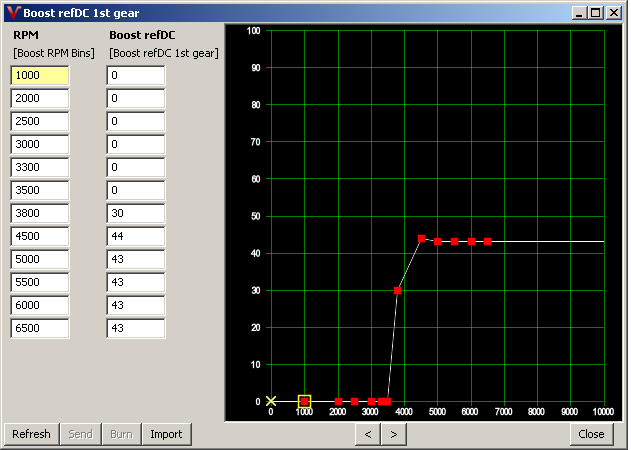The height and width of the screenshot is (450, 631).
Task: Click the RPM field containing 2500
Action: click(40, 121)
